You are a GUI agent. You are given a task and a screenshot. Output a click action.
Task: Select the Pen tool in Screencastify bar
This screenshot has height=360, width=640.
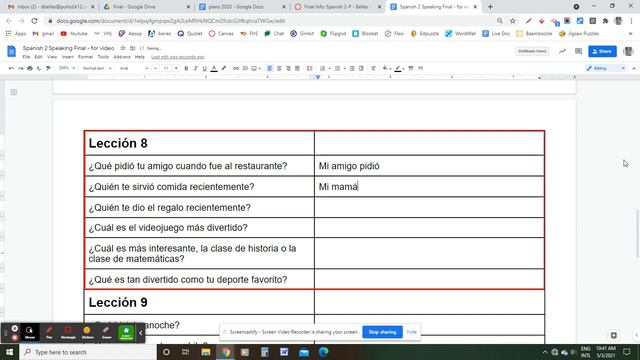click(x=49, y=332)
